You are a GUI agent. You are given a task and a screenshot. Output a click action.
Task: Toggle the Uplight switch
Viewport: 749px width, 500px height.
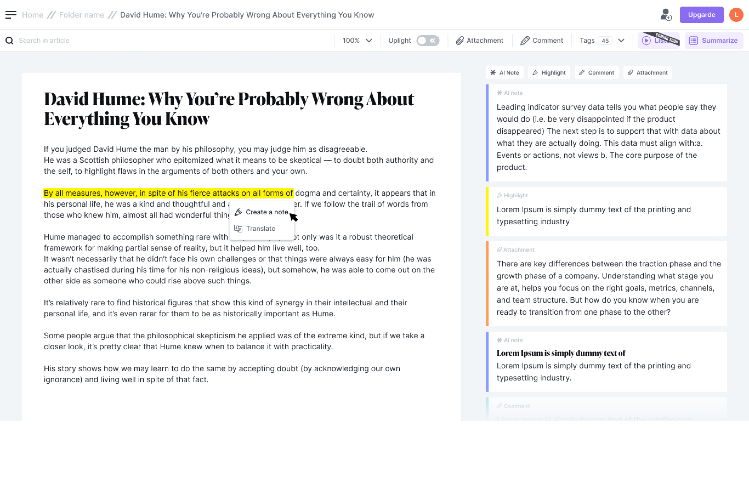[428, 41]
